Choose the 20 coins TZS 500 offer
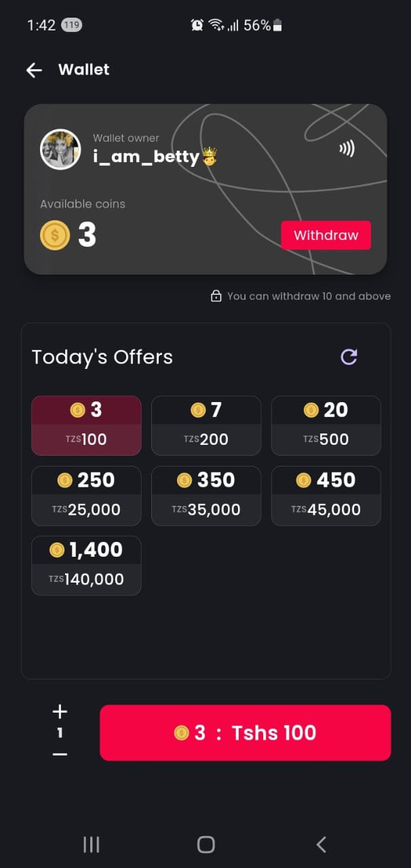This screenshot has height=868, width=411. tap(326, 425)
